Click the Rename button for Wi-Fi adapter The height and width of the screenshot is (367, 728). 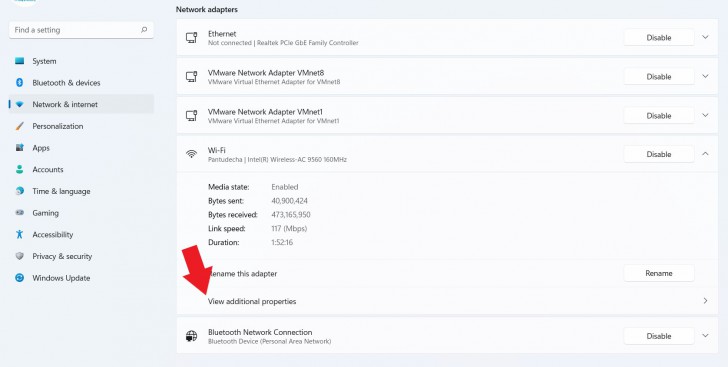(659, 273)
